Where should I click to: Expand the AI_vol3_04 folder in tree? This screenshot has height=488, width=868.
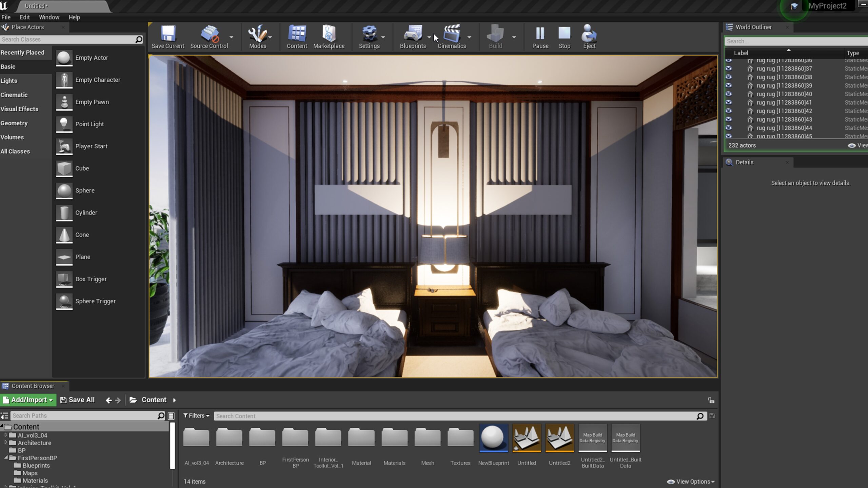(6, 435)
